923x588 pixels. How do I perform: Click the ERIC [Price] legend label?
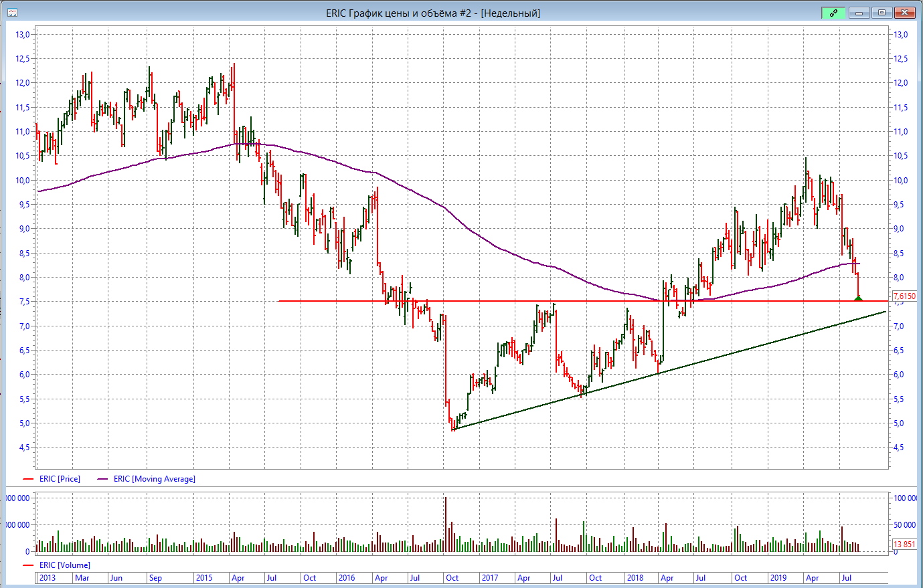[60, 479]
